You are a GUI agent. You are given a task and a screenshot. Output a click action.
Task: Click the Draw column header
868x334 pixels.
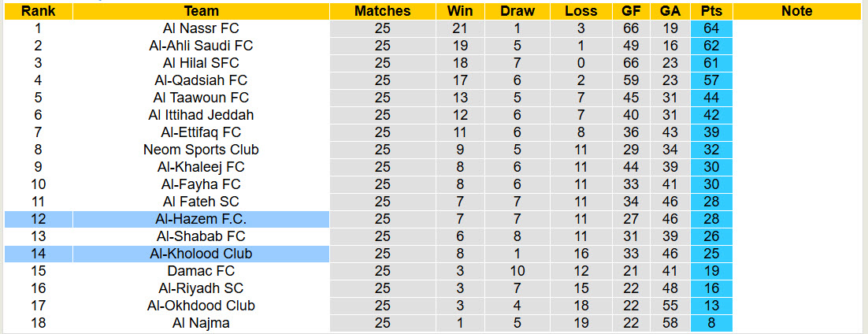[517, 11]
